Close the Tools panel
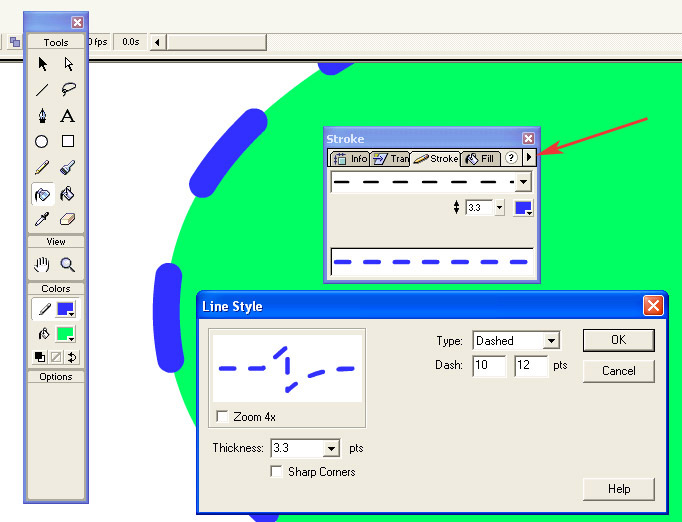 (77, 23)
